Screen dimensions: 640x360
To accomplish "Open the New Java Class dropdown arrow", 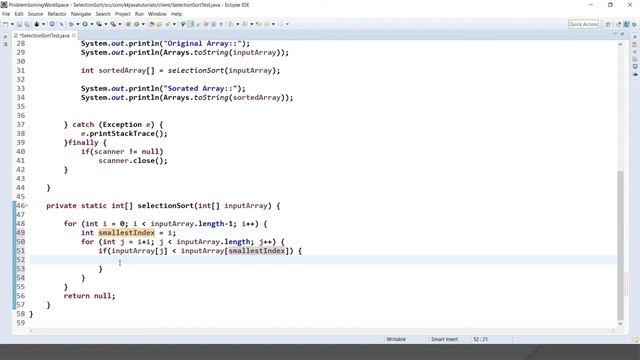I will tap(143, 24).
